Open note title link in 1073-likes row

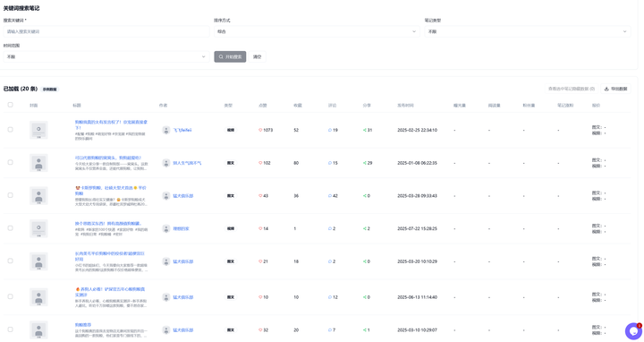[x=111, y=124]
